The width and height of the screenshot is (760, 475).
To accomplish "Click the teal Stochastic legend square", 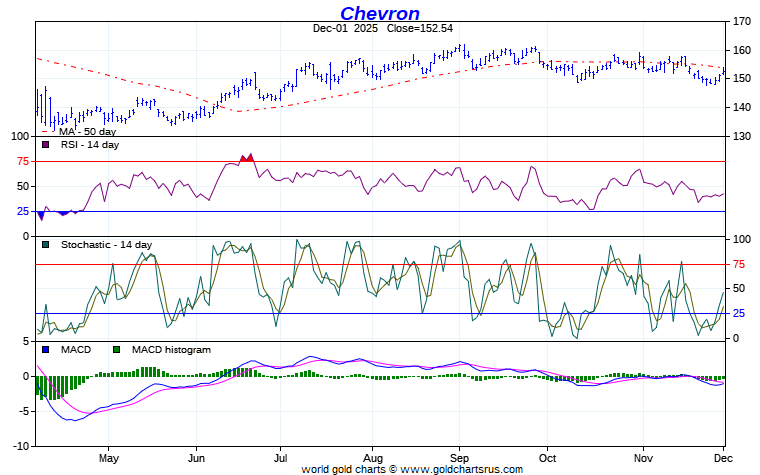I will 45,245.
